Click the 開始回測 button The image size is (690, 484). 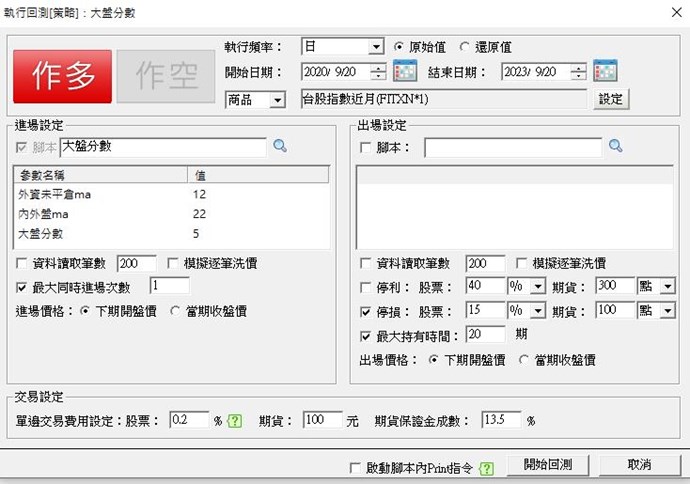click(546, 465)
